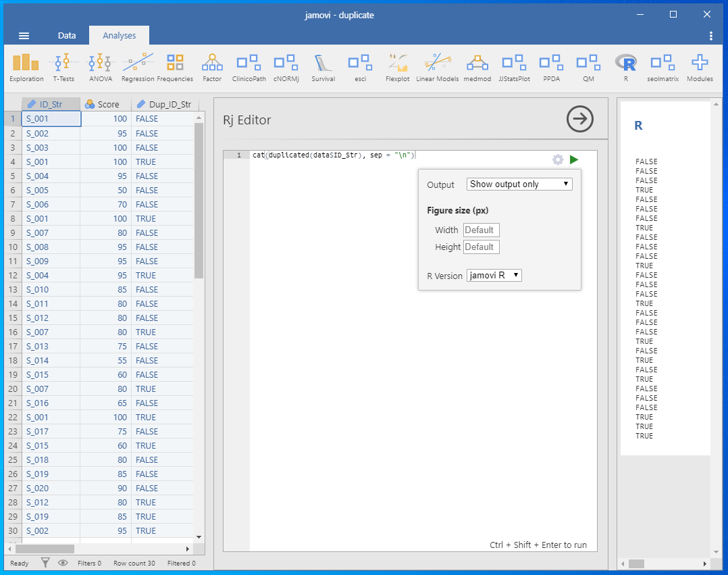Open the hamburger main menu
Image resolution: width=728 pixels, height=575 pixels.
(x=24, y=36)
